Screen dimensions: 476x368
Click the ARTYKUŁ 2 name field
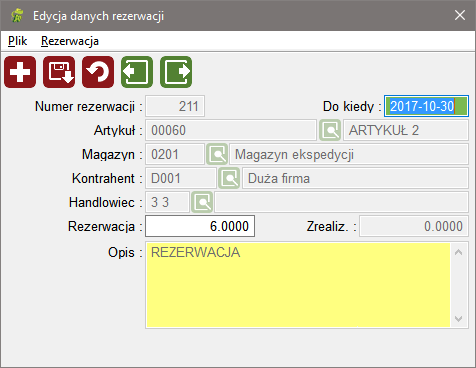(x=406, y=130)
